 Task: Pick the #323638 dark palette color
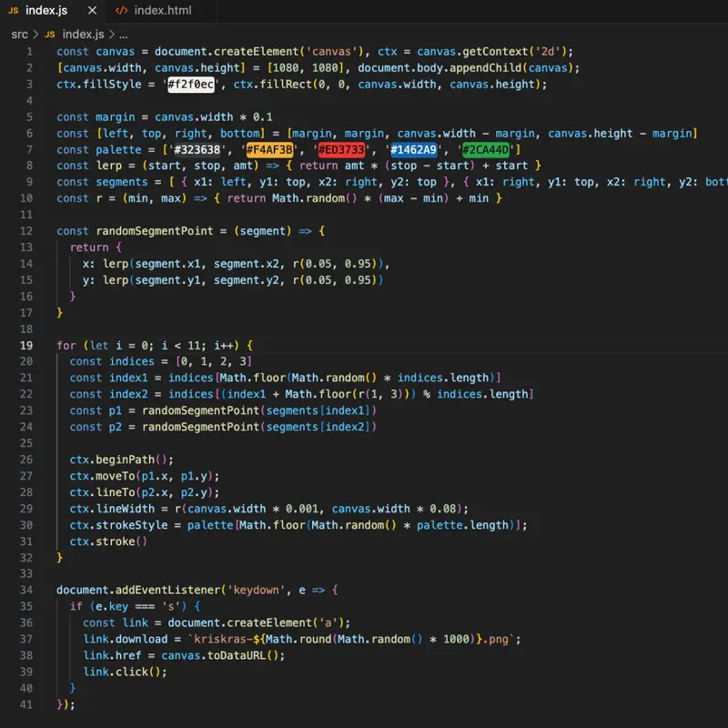click(x=197, y=149)
